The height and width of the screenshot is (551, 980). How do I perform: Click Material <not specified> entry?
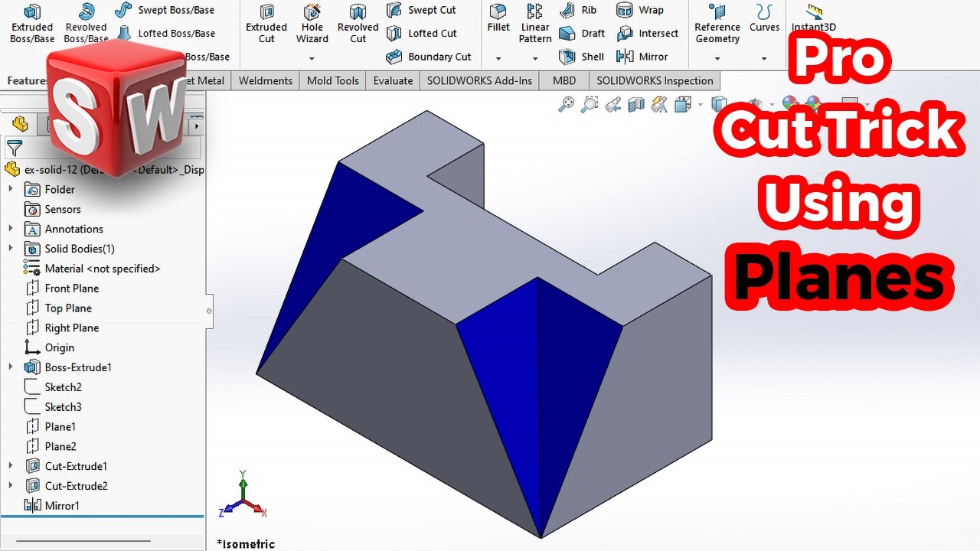click(x=92, y=269)
